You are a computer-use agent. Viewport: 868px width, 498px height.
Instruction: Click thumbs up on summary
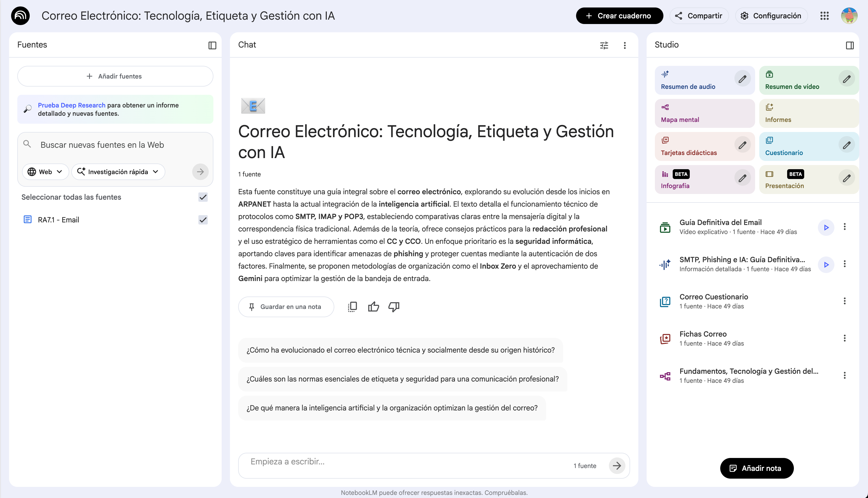(x=373, y=307)
